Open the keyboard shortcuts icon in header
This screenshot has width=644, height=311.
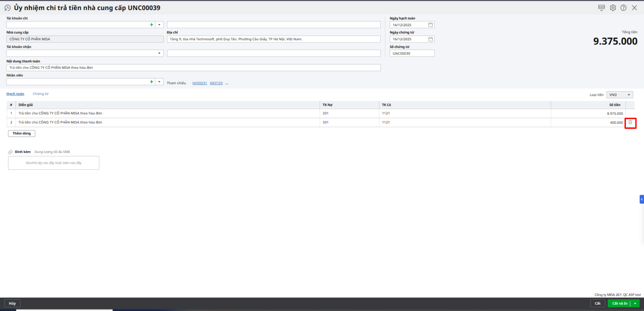(x=601, y=8)
